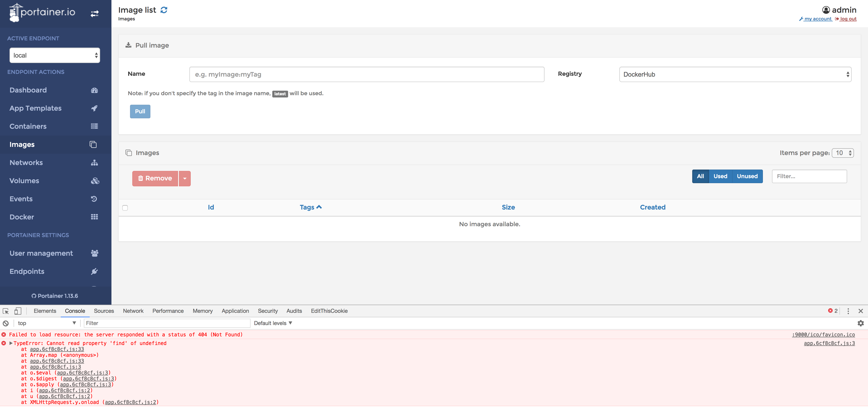Open the active endpoint 'local' dropdown

coord(55,55)
